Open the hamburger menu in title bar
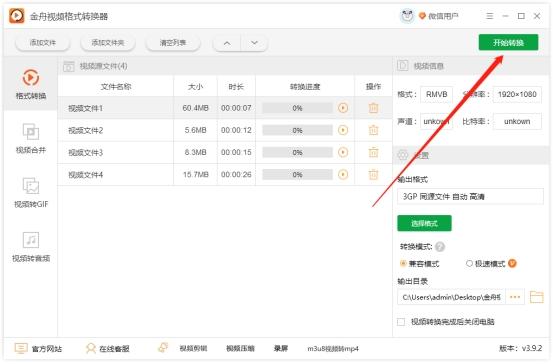The height and width of the screenshot is (364, 553). pos(490,16)
